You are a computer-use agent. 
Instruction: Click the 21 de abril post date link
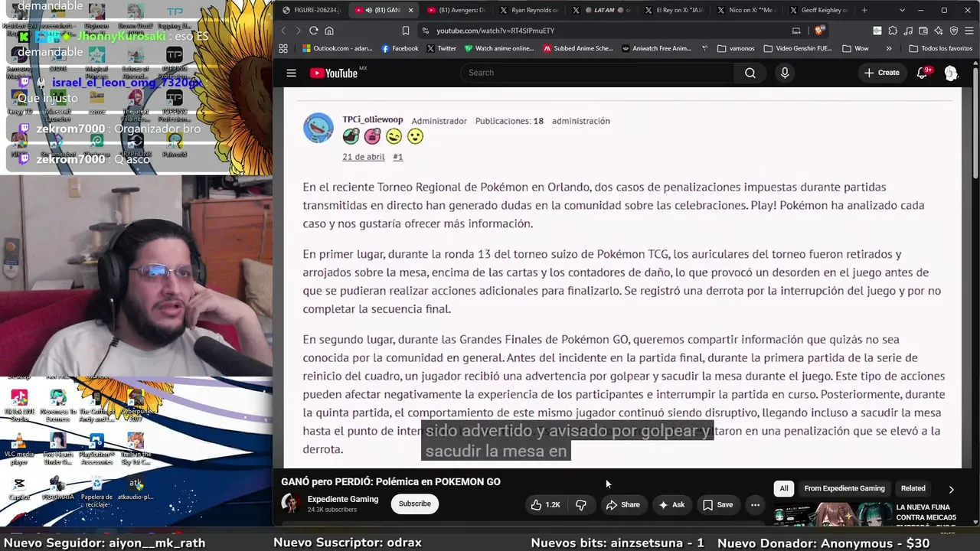tap(363, 157)
